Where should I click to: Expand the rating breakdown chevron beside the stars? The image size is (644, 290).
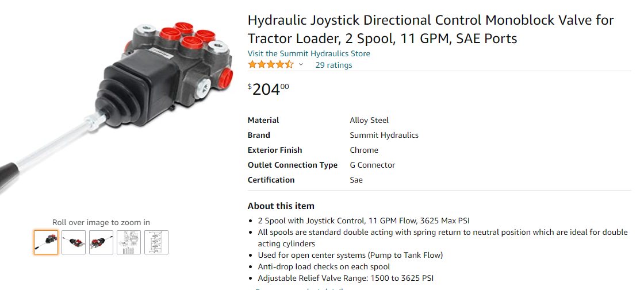(x=301, y=65)
